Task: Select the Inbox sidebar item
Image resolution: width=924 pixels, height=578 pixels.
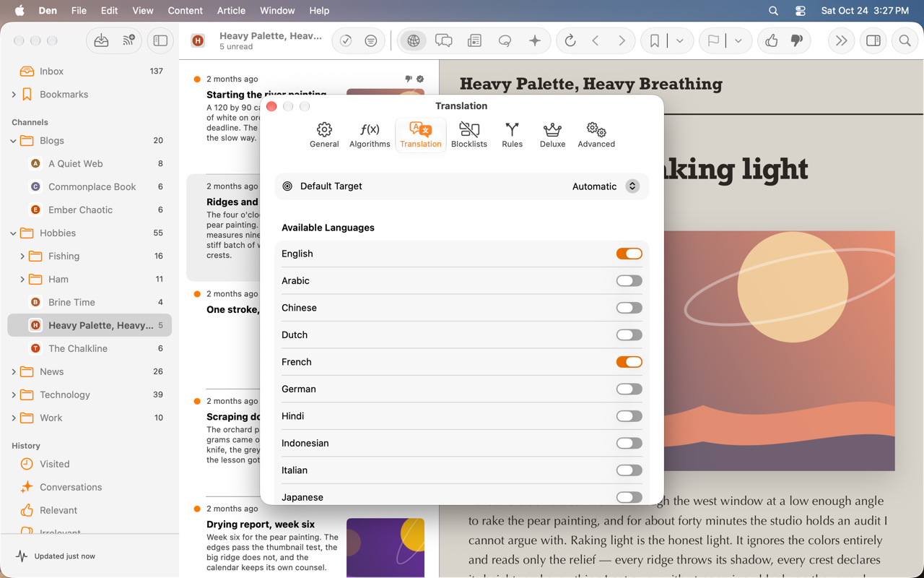Action: (90, 71)
